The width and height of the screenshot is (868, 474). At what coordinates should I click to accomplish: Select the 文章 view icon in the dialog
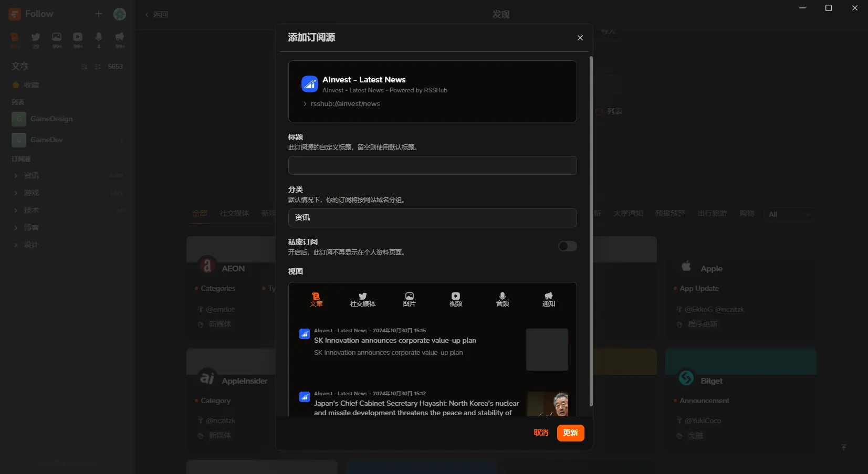point(316,300)
